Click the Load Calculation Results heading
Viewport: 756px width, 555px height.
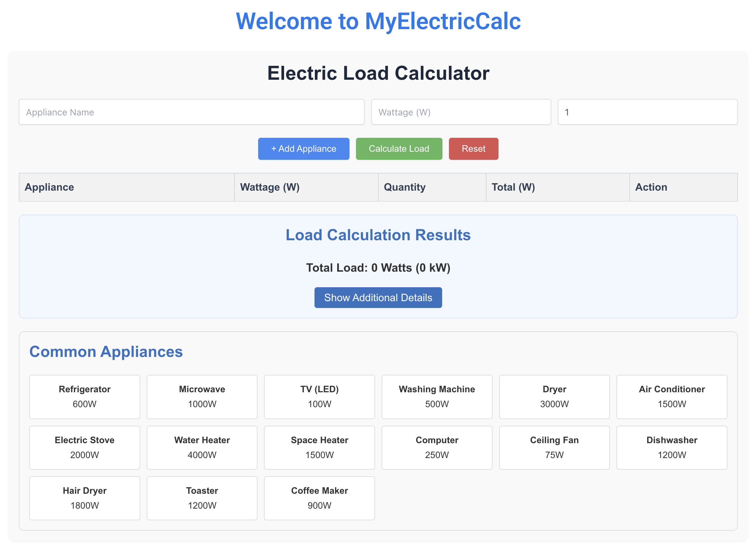[x=378, y=235]
